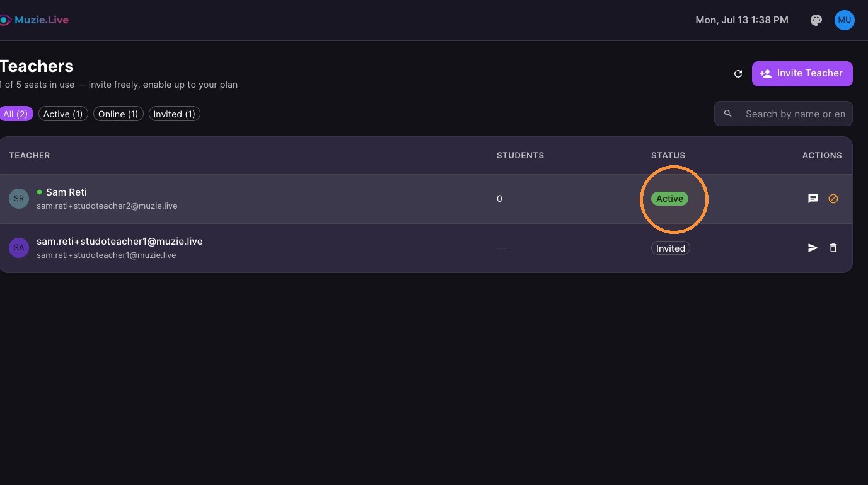Click the MU user avatar
This screenshot has height=485, width=868.
point(845,20)
